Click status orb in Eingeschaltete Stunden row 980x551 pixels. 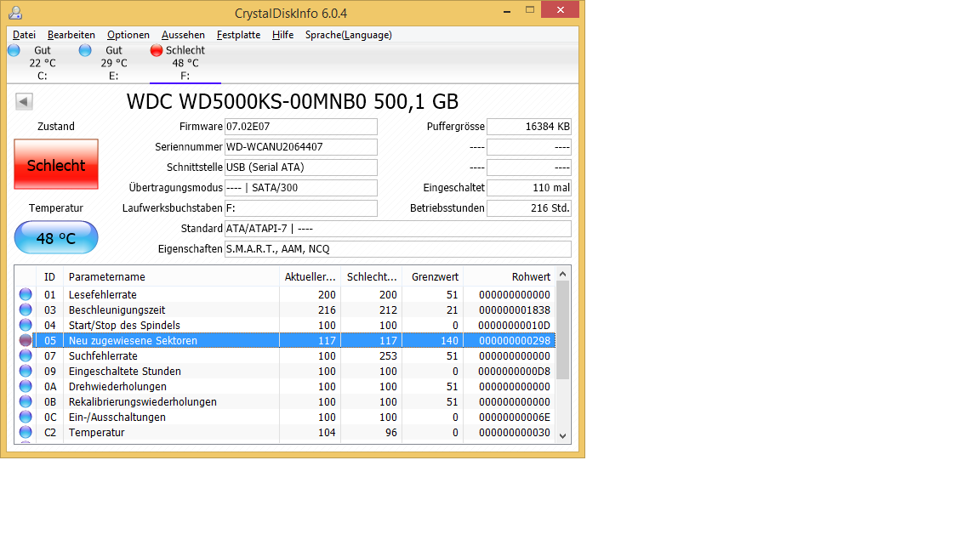point(26,371)
